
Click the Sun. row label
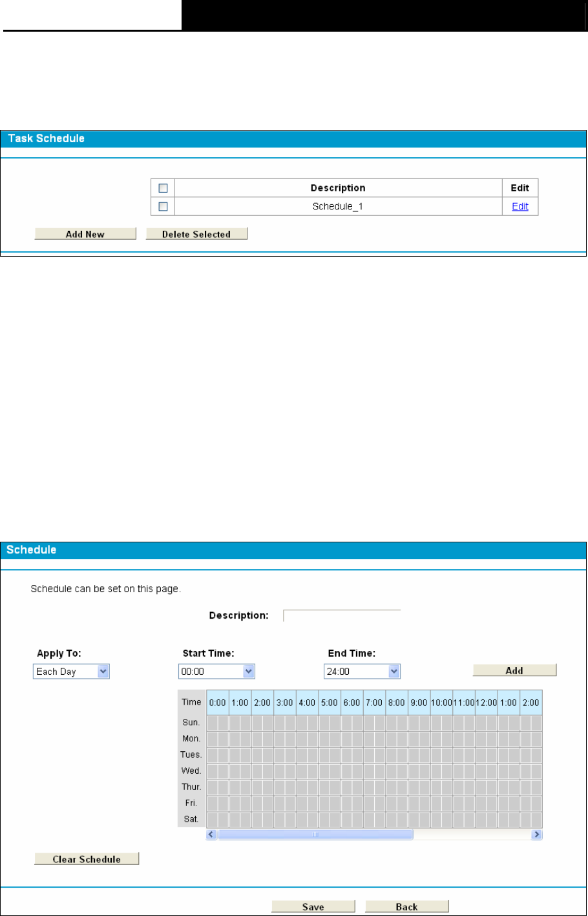(x=191, y=723)
